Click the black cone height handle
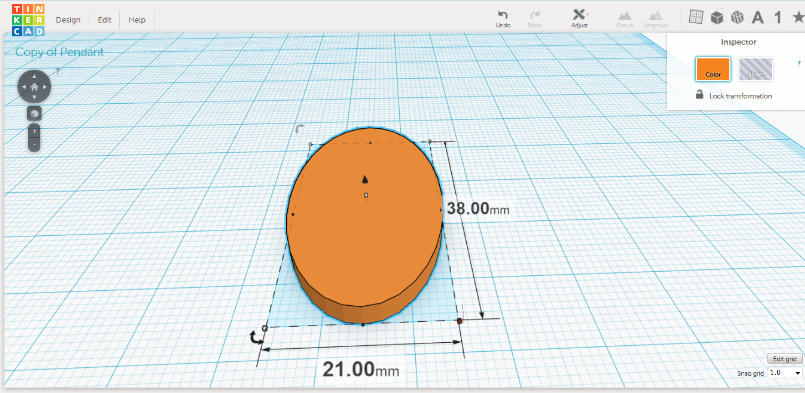The width and height of the screenshot is (805, 393). pos(365,179)
